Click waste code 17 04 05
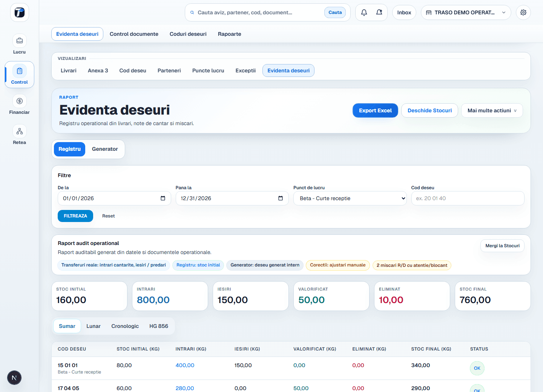This screenshot has height=392, width=543. [x=68, y=388]
